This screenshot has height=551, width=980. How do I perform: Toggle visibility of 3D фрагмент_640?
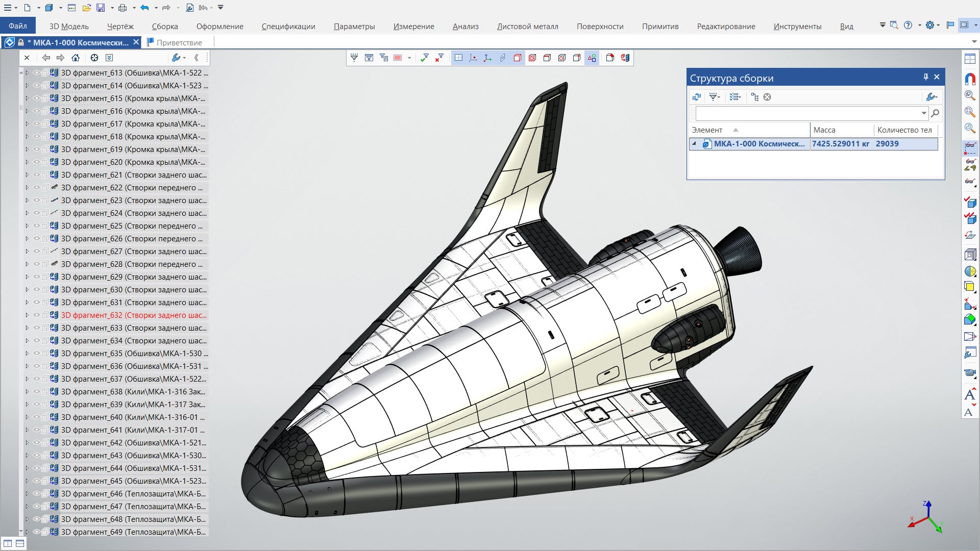coord(36,417)
